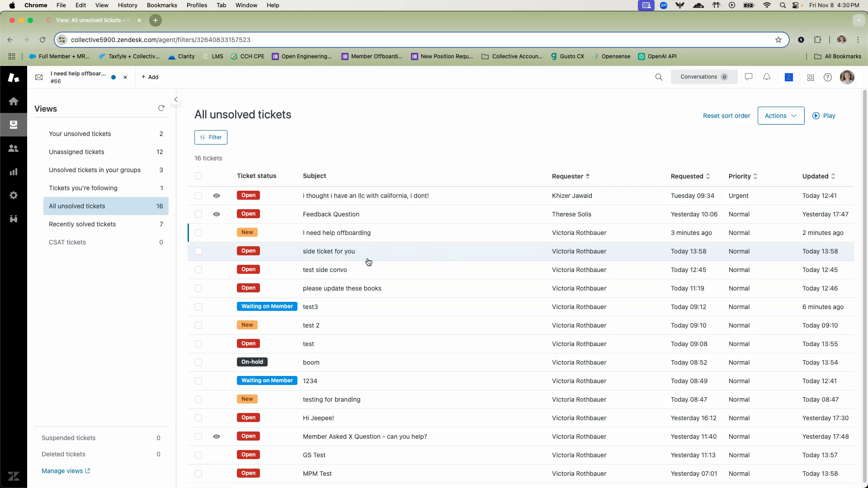868x488 pixels.
Task: Tick the select-all tickets checkbox in header
Action: point(198,176)
